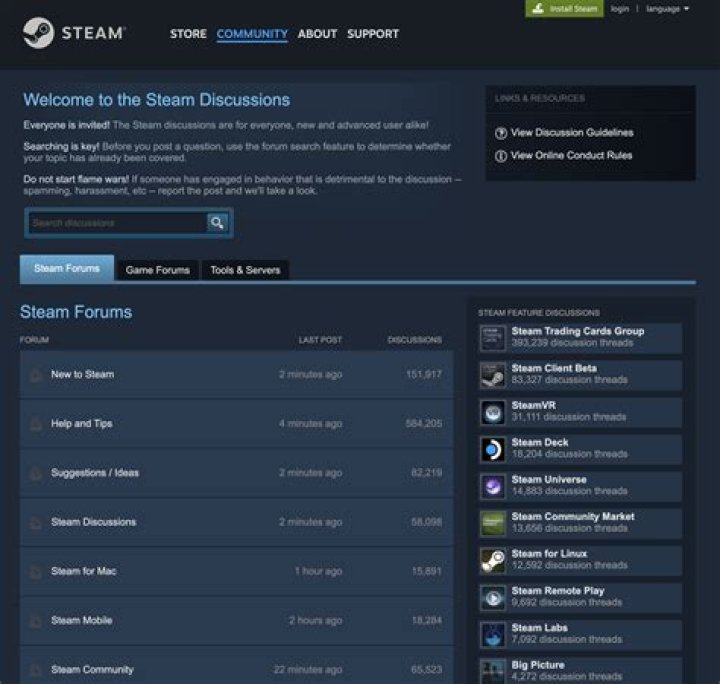Open the Steam for Mac forum
This screenshot has width=720, height=684.
pos(84,571)
